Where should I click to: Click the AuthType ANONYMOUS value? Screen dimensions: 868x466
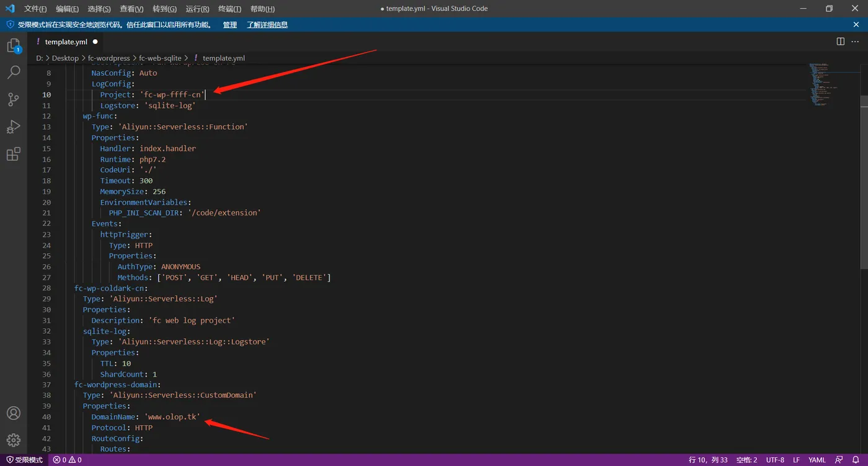click(180, 267)
